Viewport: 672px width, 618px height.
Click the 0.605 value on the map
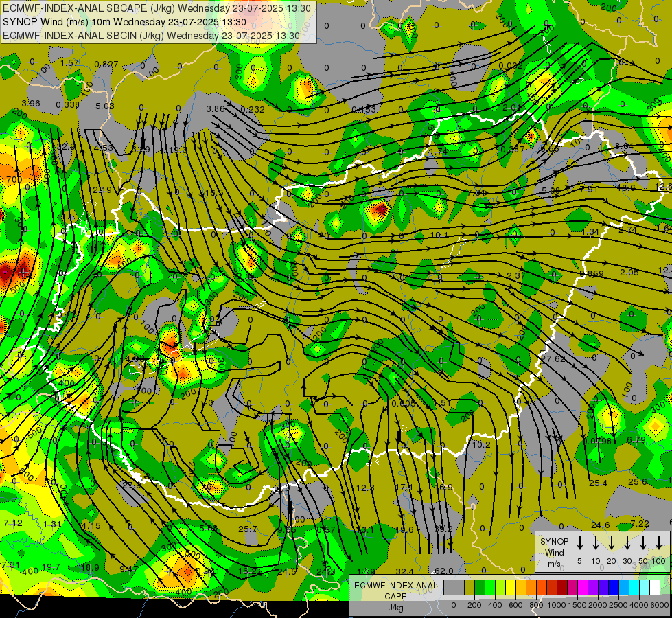point(404,403)
